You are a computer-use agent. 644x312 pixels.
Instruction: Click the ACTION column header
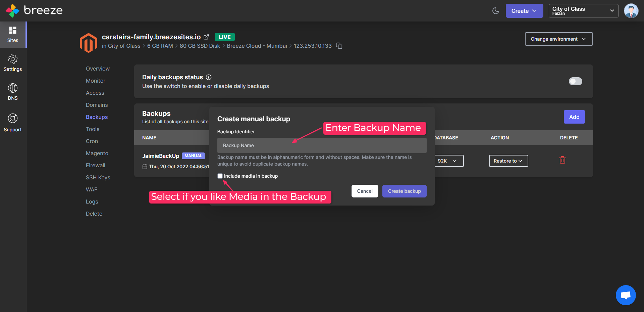coord(500,138)
